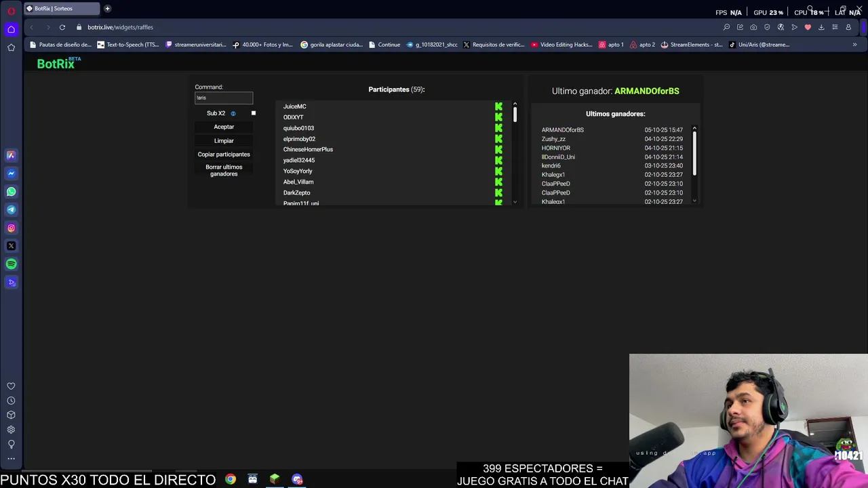
Task: Open the three-dot sidebar setup menu
Action: [11, 459]
